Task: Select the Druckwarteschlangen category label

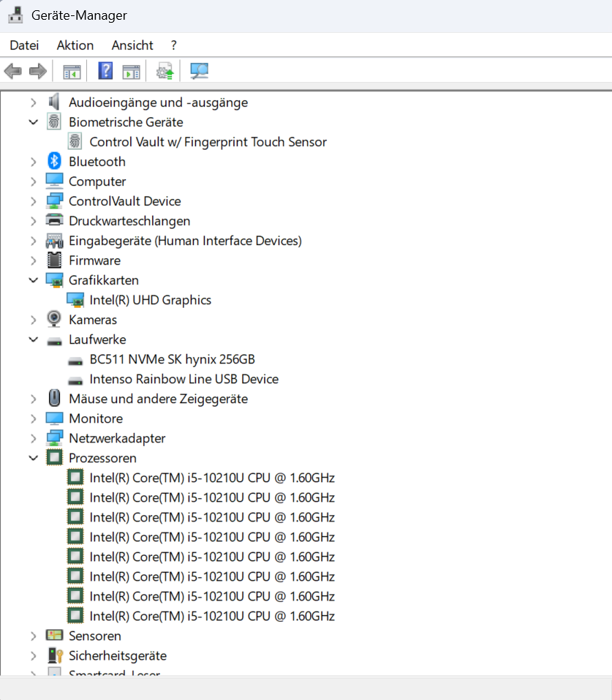Action: point(129,221)
